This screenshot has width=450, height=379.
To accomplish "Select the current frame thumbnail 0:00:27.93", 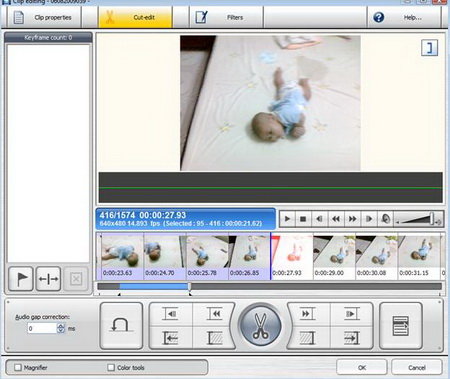I will 292,256.
